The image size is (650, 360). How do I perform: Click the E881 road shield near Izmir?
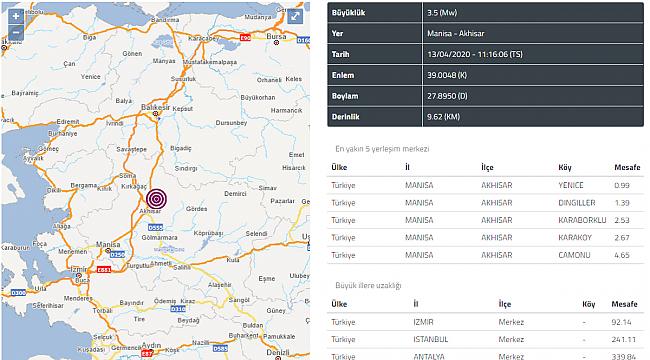(x=104, y=270)
